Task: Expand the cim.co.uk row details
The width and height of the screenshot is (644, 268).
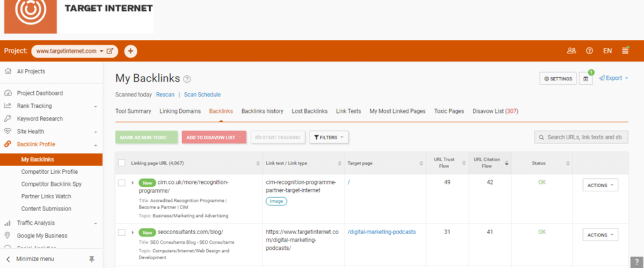Action: 133,183
